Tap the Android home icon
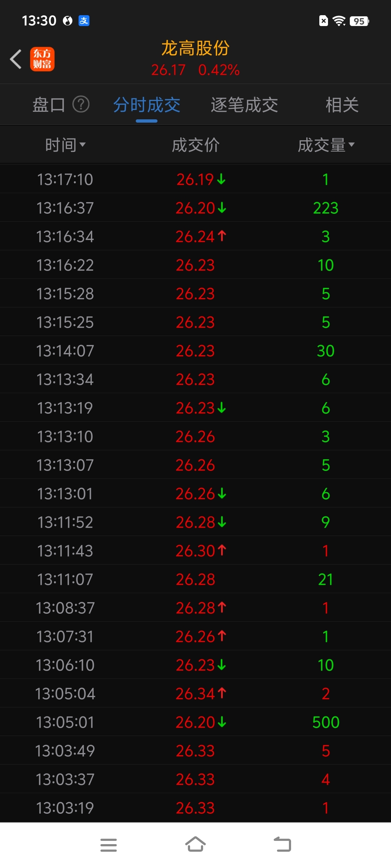The width and height of the screenshot is (391, 868). [195, 845]
